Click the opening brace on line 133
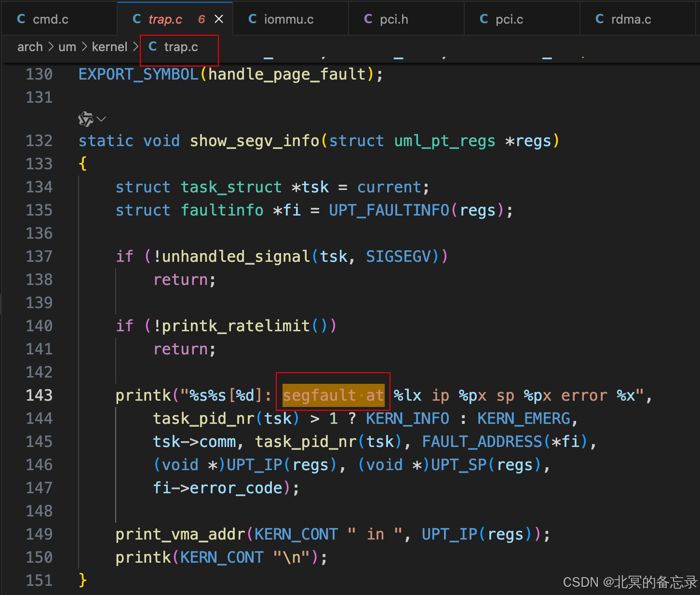Screen dimensions: 700x595 pos(83,164)
